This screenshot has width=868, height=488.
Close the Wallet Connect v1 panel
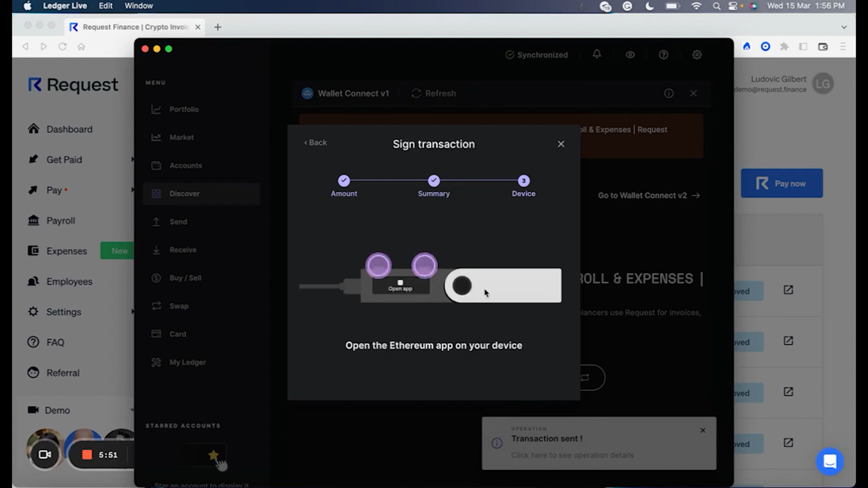click(693, 93)
